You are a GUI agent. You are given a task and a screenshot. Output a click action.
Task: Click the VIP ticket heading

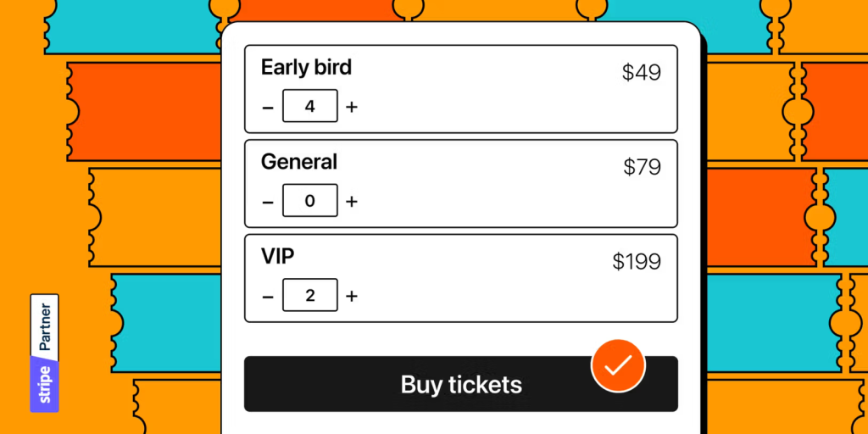click(x=278, y=256)
